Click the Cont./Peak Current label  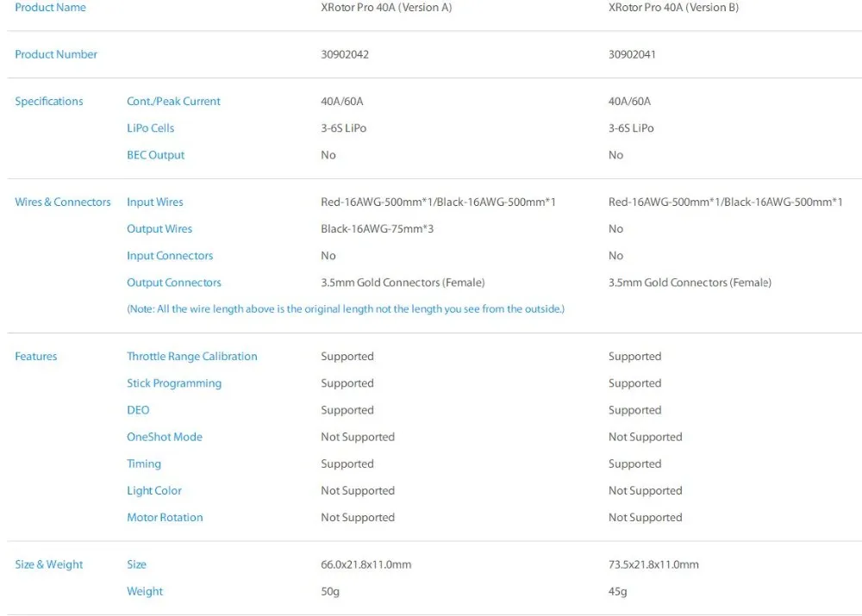coord(173,101)
